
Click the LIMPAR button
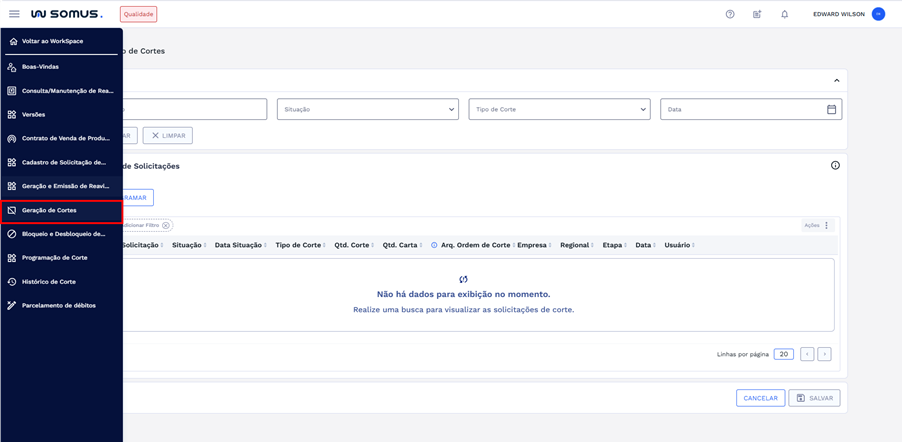168,135
